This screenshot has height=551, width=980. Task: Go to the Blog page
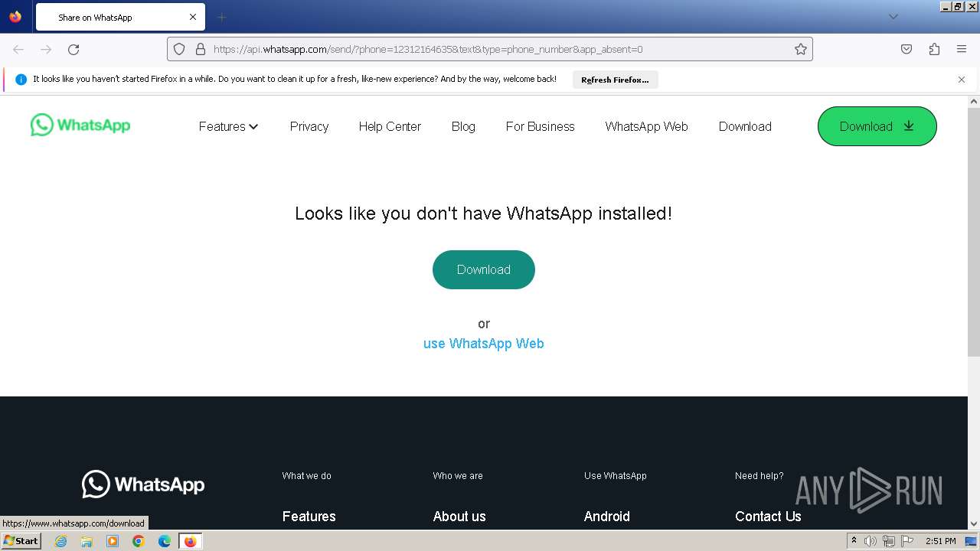[463, 126]
